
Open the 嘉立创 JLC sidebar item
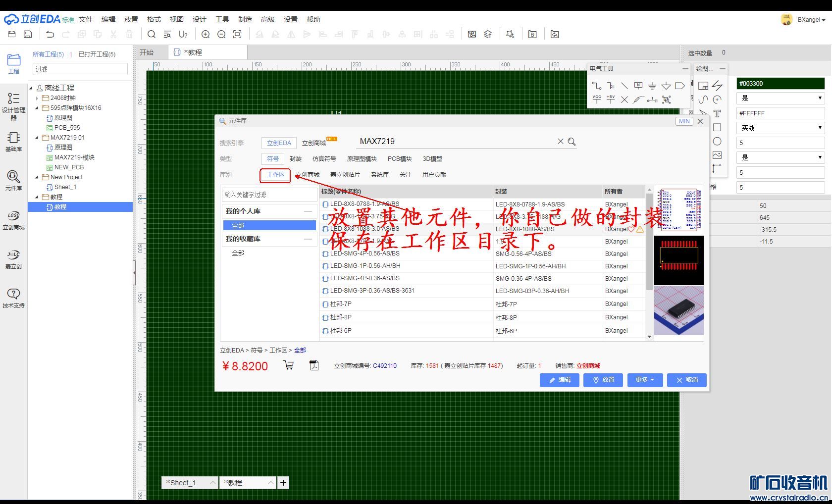(13, 259)
